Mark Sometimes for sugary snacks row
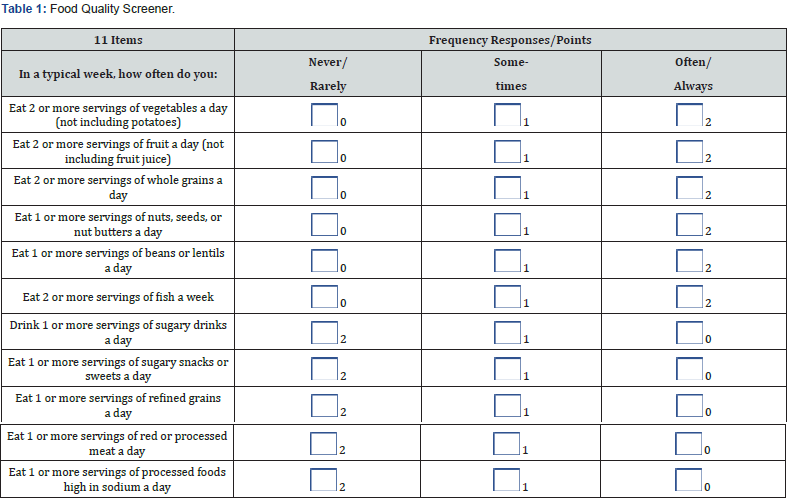Image resolution: width=790 pixels, height=500 pixels. pos(507,369)
